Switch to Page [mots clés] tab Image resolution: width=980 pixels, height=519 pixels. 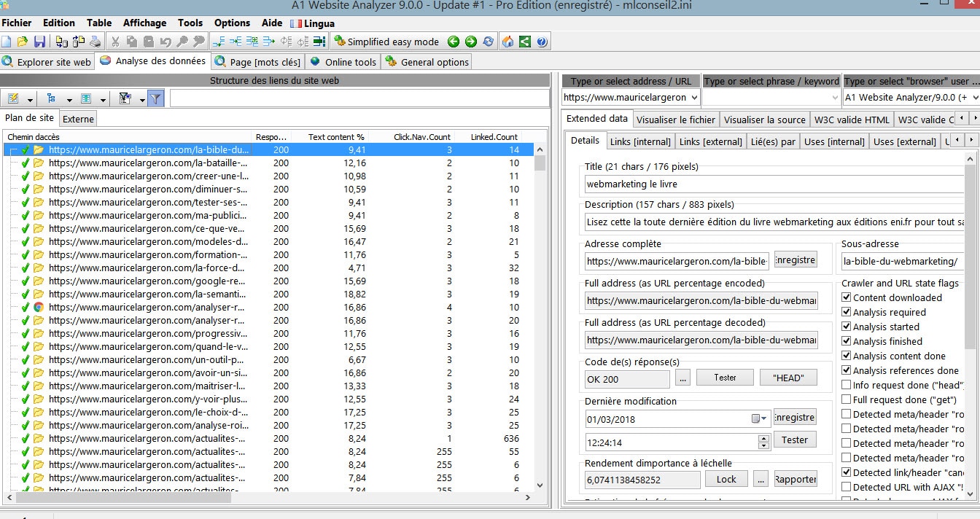point(257,62)
